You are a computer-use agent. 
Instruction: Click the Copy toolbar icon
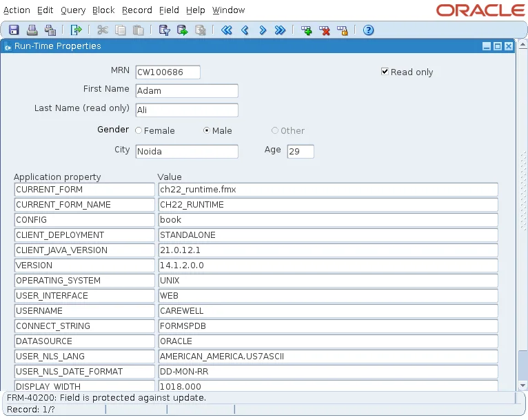120,30
